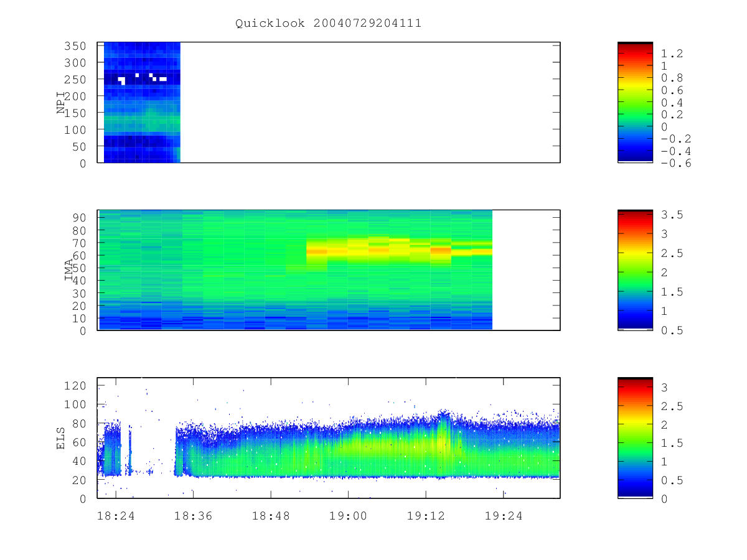Image resolution: width=747 pixels, height=560 pixels.
Task: Click the -0.2 label on NPI colorbar
Action: pyautogui.click(x=676, y=139)
